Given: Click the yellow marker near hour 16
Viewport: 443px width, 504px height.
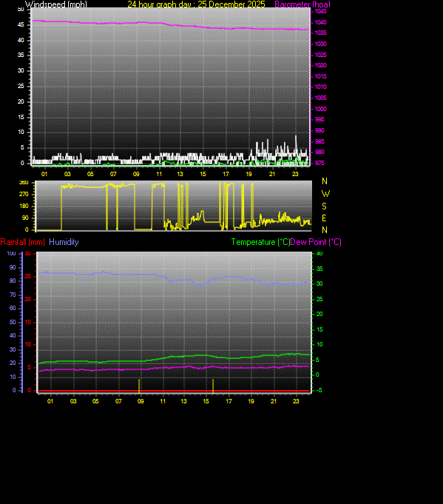Looking at the screenshot, I should (213, 386).
